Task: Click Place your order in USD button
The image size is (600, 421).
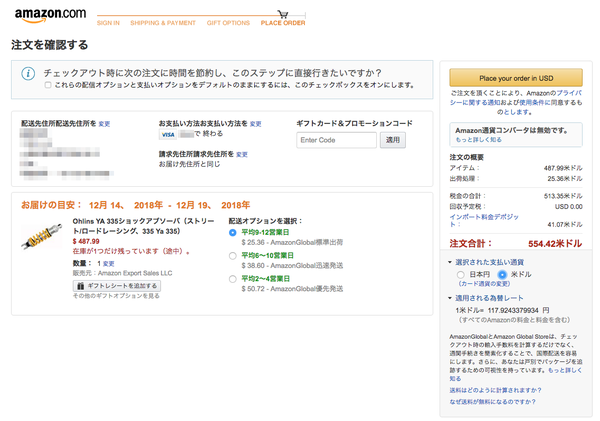Action: 516,78
